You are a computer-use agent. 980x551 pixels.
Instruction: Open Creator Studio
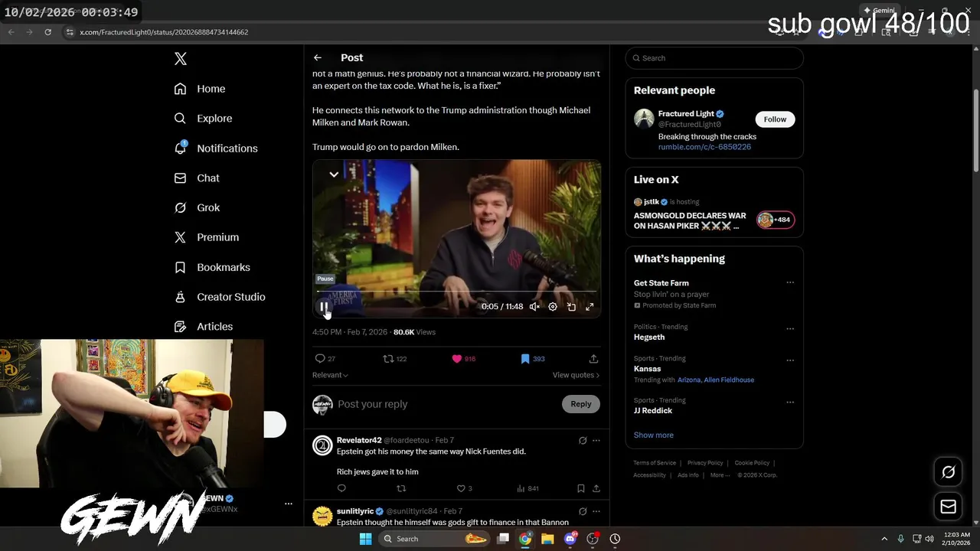pos(220,297)
